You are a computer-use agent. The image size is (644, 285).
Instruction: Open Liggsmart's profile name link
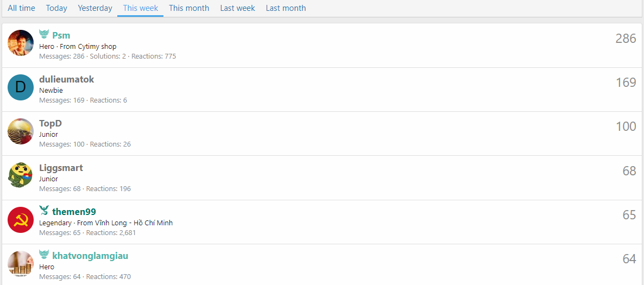pos(61,168)
